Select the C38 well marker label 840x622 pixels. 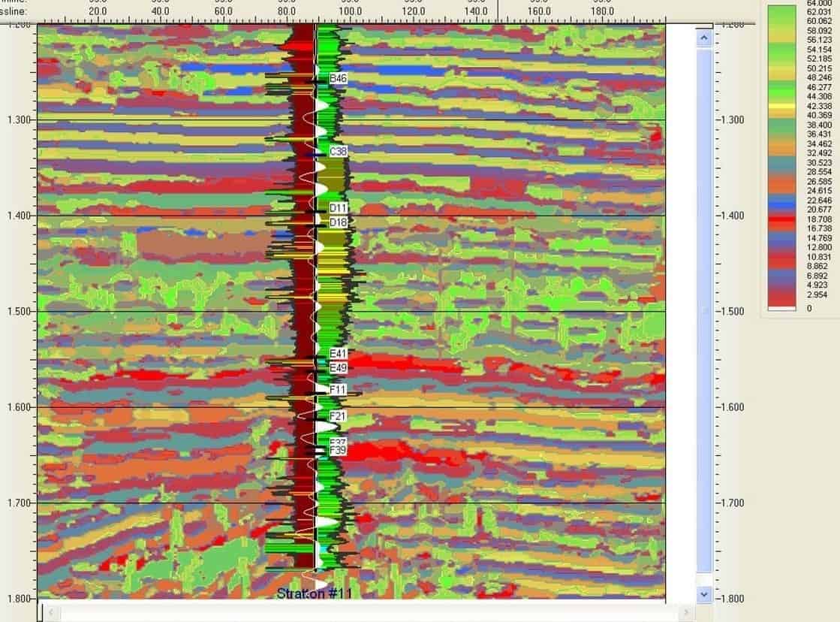(x=338, y=151)
